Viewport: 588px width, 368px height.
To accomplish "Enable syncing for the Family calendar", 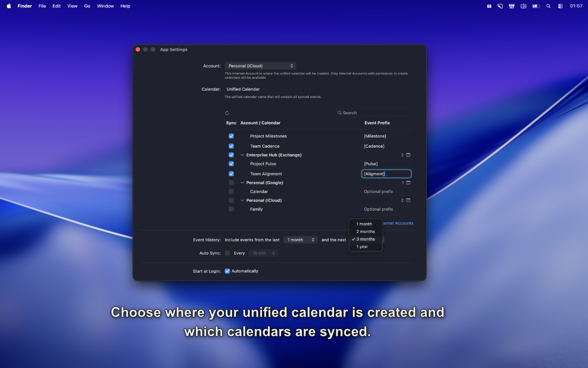I will (x=231, y=209).
